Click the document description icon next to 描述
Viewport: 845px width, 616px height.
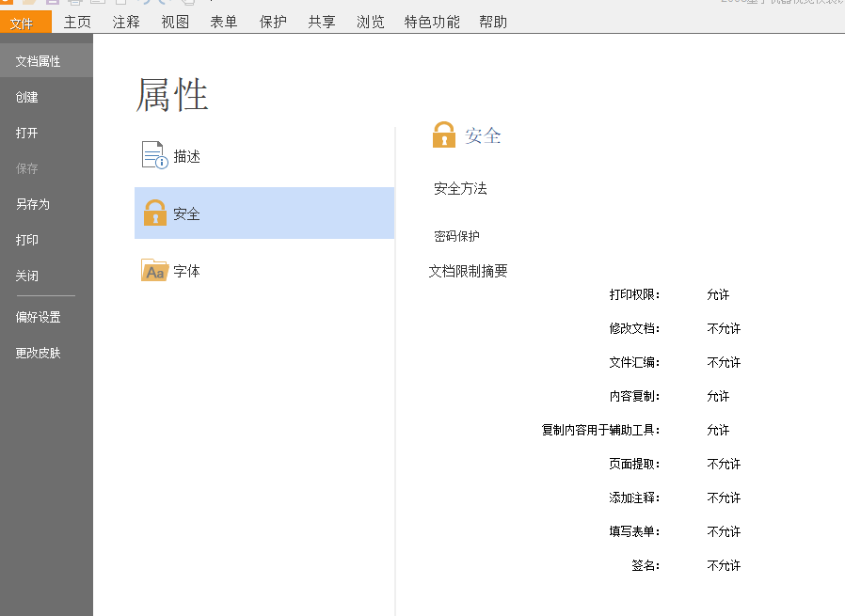coord(154,155)
